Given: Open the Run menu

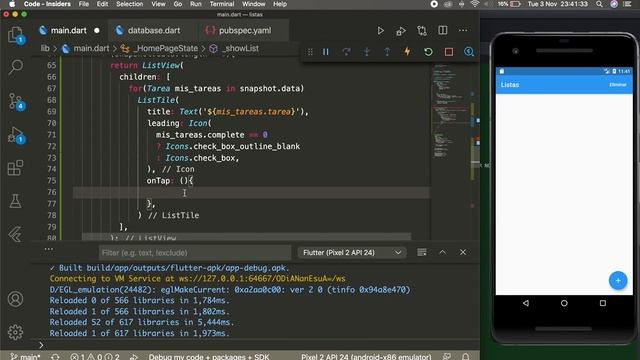Looking at the screenshot, I should 196,4.
